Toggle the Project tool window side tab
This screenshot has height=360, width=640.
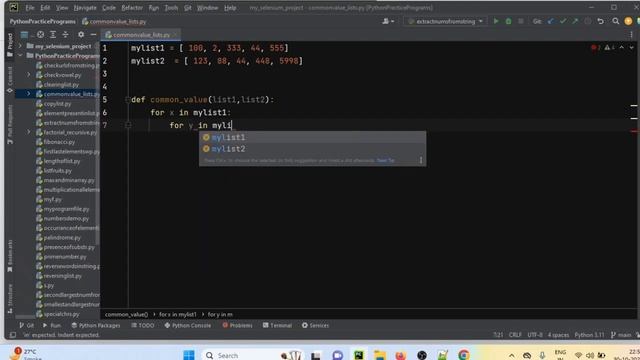[x=10, y=45]
